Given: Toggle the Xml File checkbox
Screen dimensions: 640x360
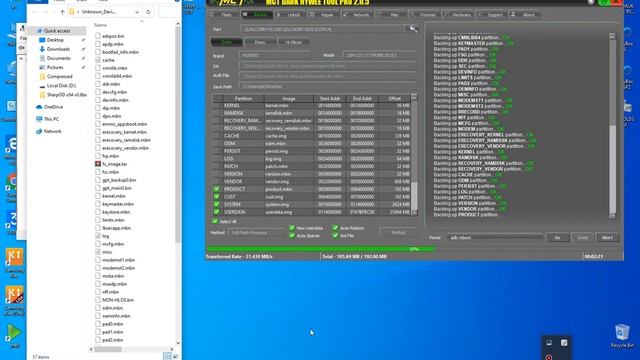Looking at the screenshot, I should tap(336, 236).
